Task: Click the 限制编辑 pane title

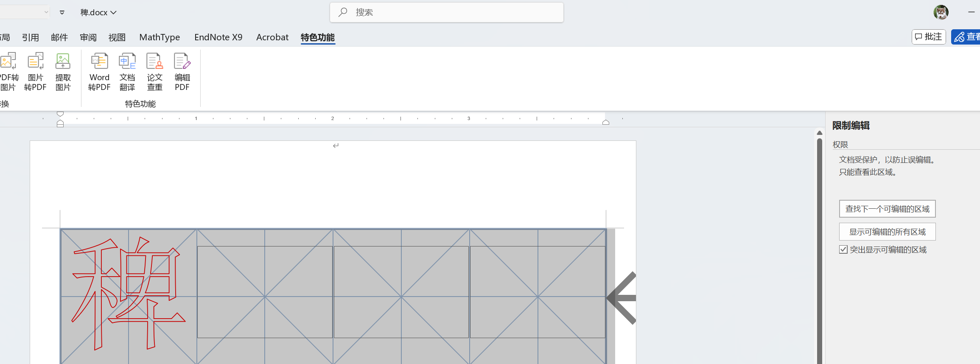Action: coord(851,126)
